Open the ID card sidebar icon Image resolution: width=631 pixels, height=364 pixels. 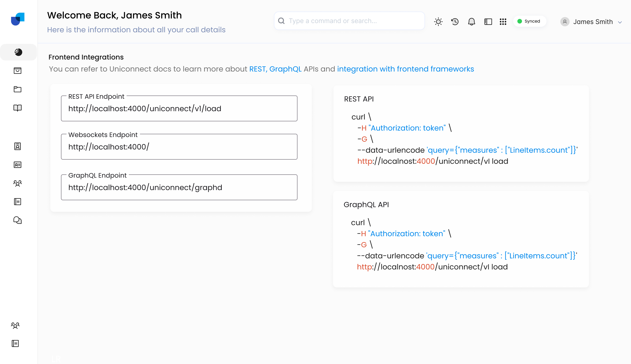pos(18,165)
